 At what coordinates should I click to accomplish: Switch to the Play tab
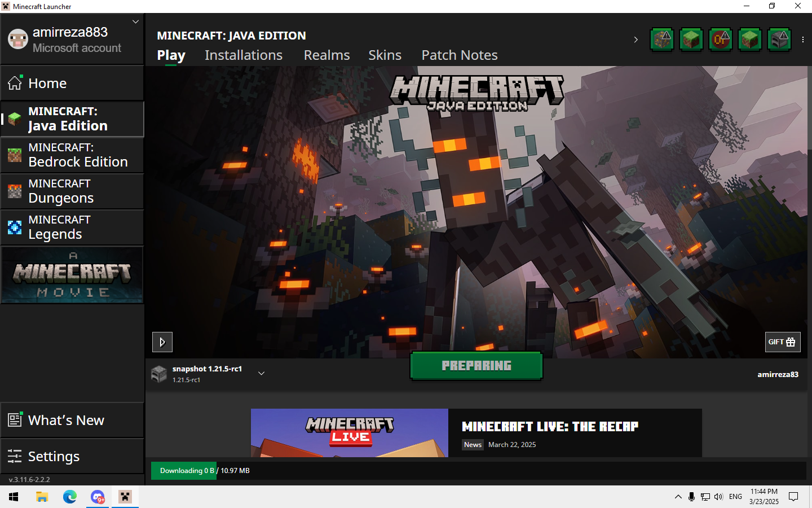pyautogui.click(x=171, y=55)
